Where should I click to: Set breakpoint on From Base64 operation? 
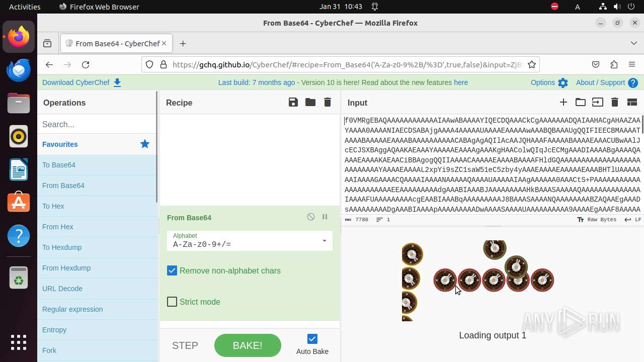pos(325,217)
